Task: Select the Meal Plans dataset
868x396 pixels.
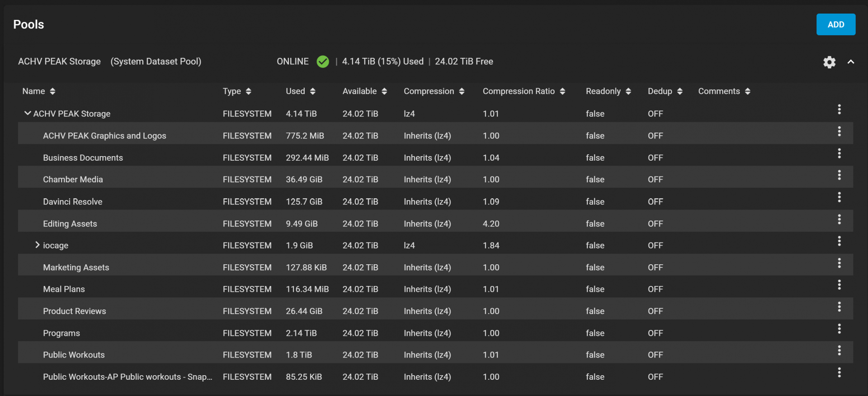Action: pos(64,289)
